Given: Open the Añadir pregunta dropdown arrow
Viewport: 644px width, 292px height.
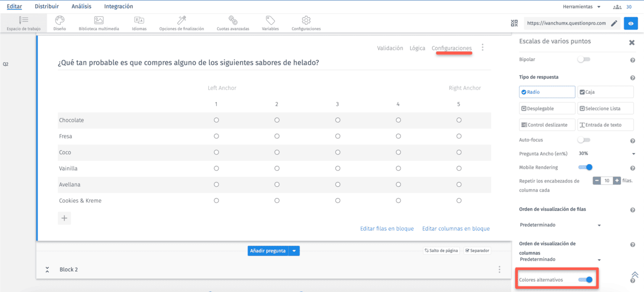Looking at the screenshot, I should point(294,251).
